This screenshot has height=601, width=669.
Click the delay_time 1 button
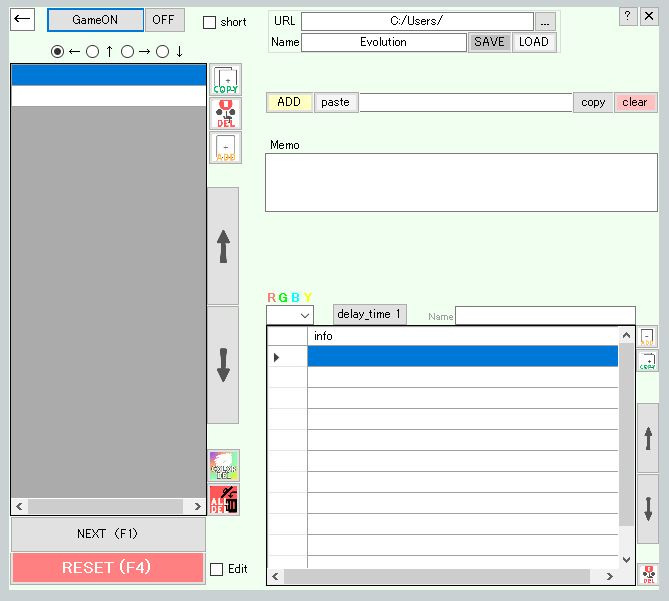pyautogui.click(x=369, y=314)
